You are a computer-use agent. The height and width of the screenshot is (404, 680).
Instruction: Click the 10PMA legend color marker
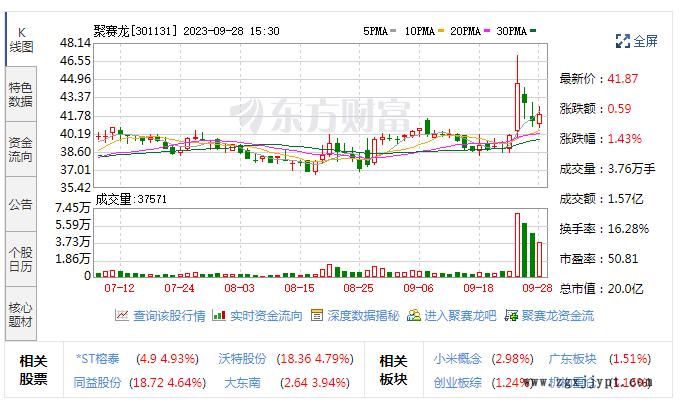[x=441, y=31]
